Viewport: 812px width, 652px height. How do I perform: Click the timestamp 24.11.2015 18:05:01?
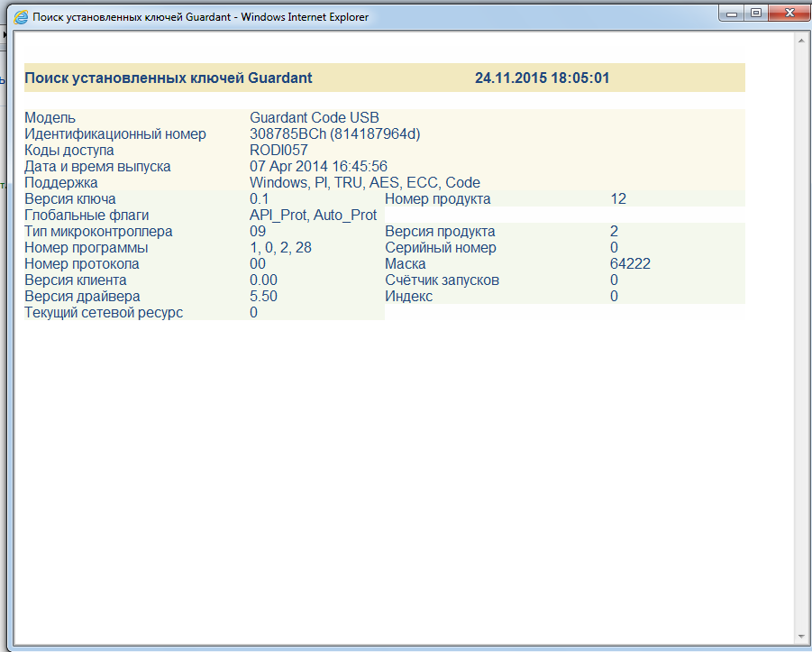tap(543, 78)
